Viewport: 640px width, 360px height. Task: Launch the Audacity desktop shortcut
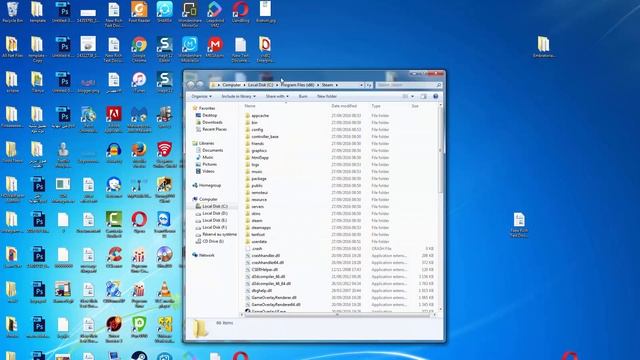point(114,153)
